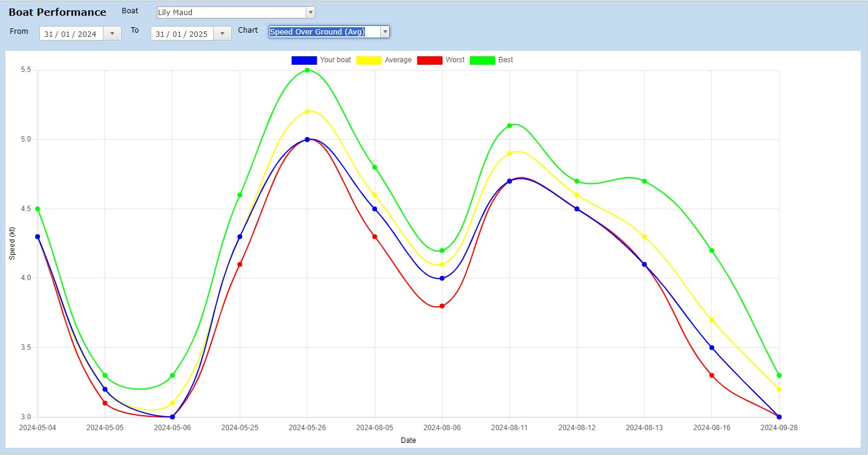This screenshot has width=868, height=455.
Task: Click blue Your boat point on 2024-08-06
Action: [x=442, y=278]
